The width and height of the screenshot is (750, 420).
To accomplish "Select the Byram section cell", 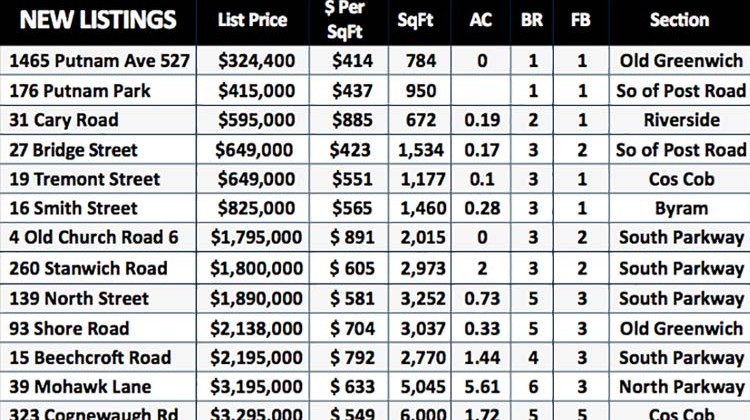I will pos(682,209).
